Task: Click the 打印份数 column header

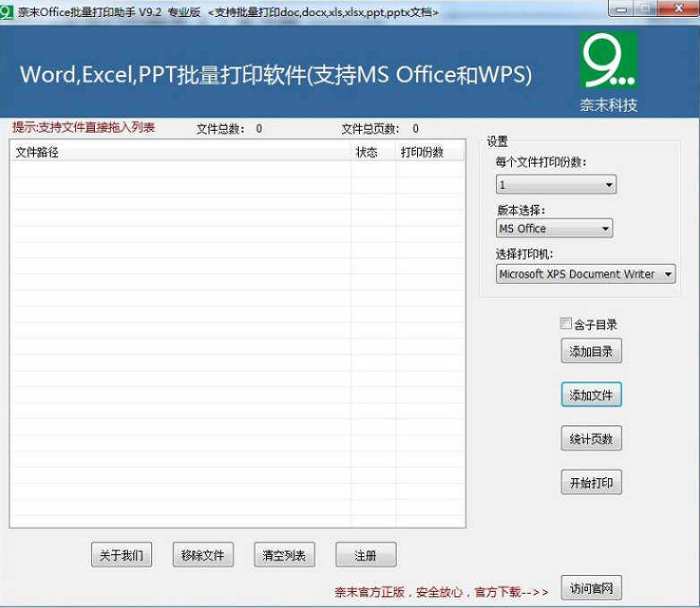Action: pos(430,152)
